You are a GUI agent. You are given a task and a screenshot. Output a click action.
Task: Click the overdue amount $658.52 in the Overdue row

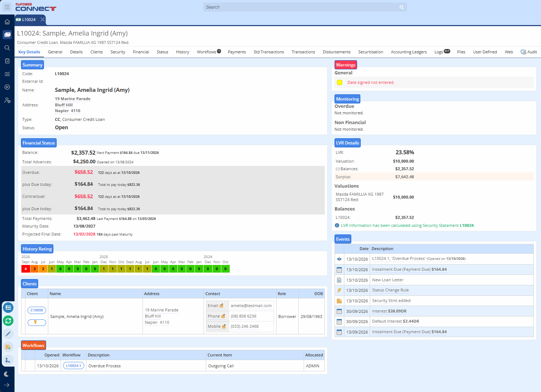84,172
